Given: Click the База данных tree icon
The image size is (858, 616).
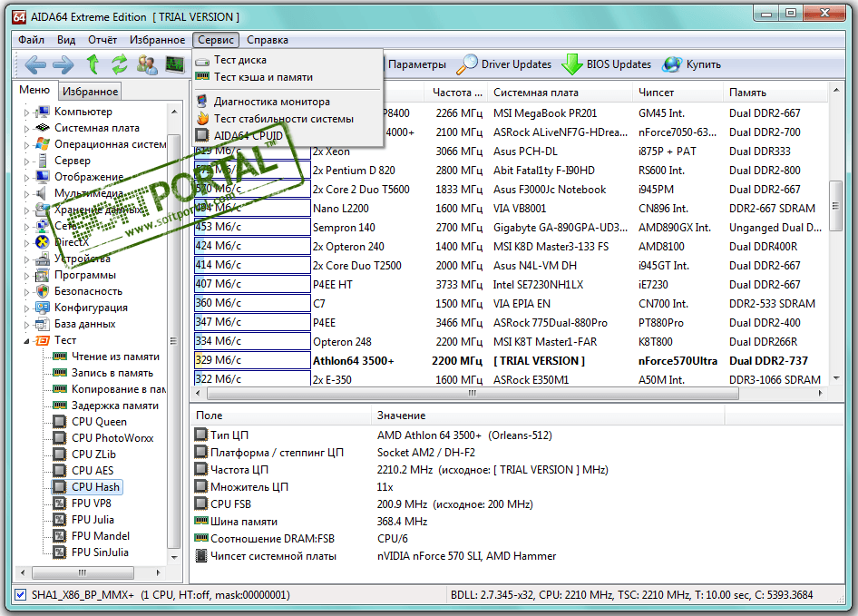Looking at the screenshot, I should pyautogui.click(x=43, y=324).
